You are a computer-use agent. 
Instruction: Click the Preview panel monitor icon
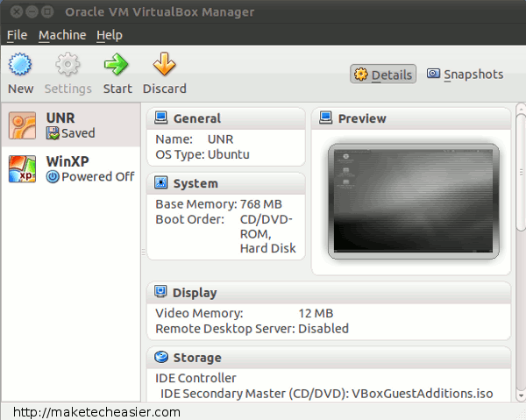326,118
